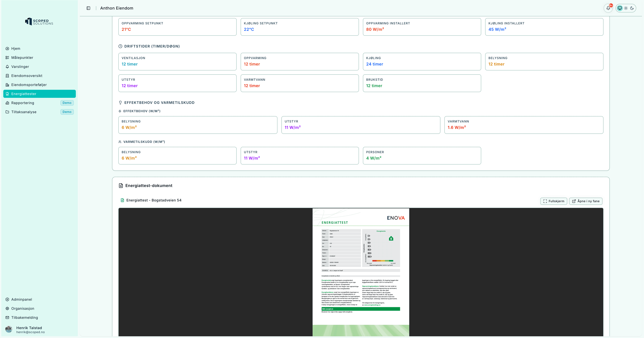Switch to light theme mode
Screen dimensions: 644x338
[x=626, y=8]
